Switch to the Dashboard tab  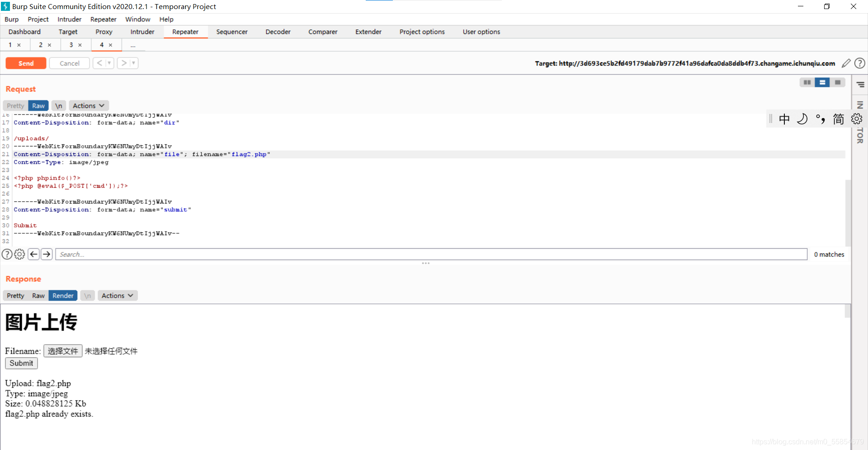[x=24, y=32]
